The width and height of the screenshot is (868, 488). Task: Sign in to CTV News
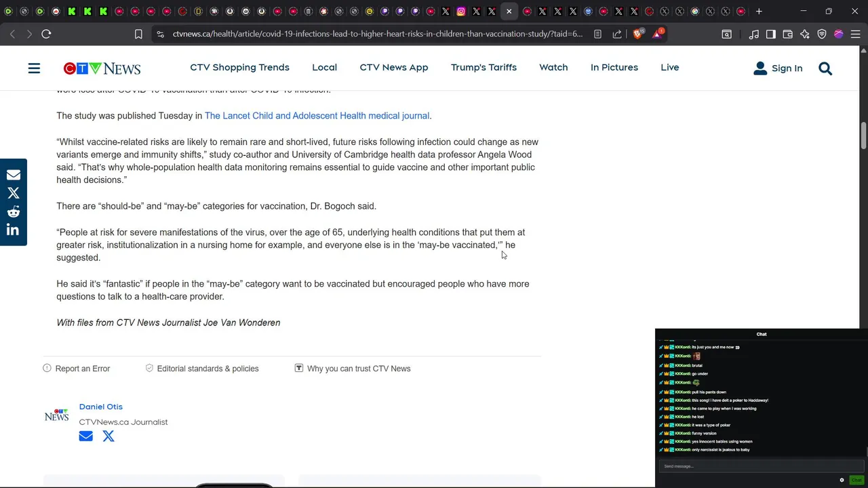(778, 68)
